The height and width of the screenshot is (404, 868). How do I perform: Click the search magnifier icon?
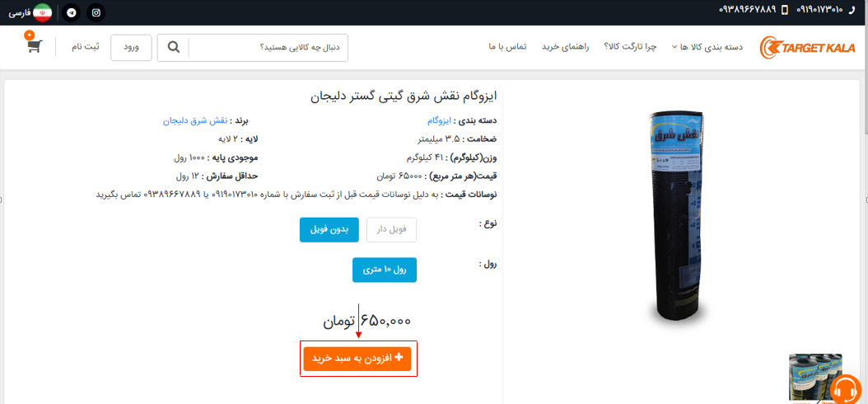tap(174, 48)
